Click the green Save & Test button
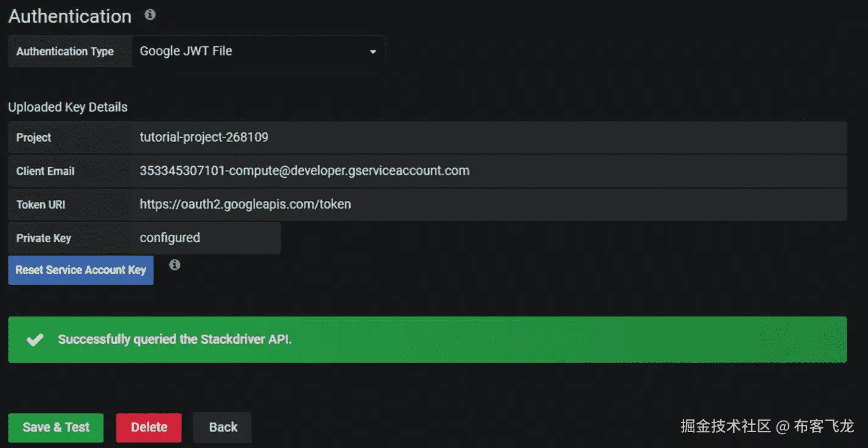This screenshot has height=448, width=868. coord(56,427)
